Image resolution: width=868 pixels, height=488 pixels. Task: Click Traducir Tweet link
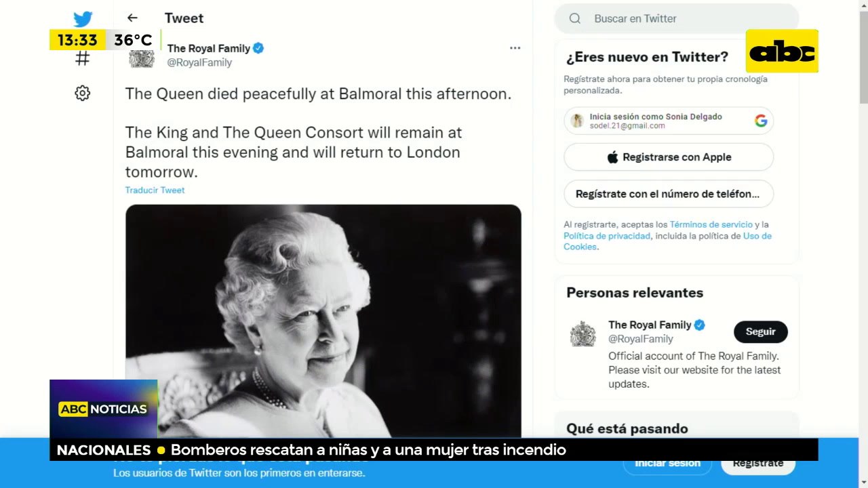(x=155, y=190)
